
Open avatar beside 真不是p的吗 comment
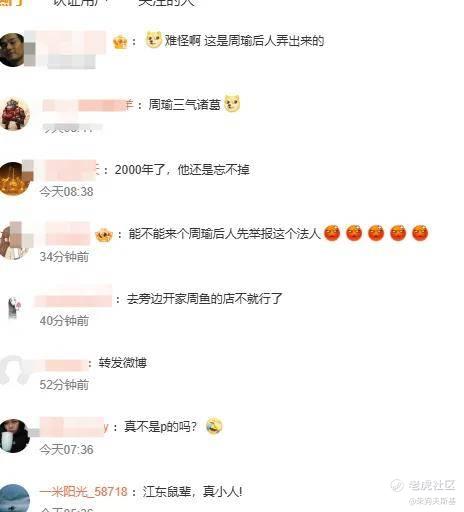point(14,436)
